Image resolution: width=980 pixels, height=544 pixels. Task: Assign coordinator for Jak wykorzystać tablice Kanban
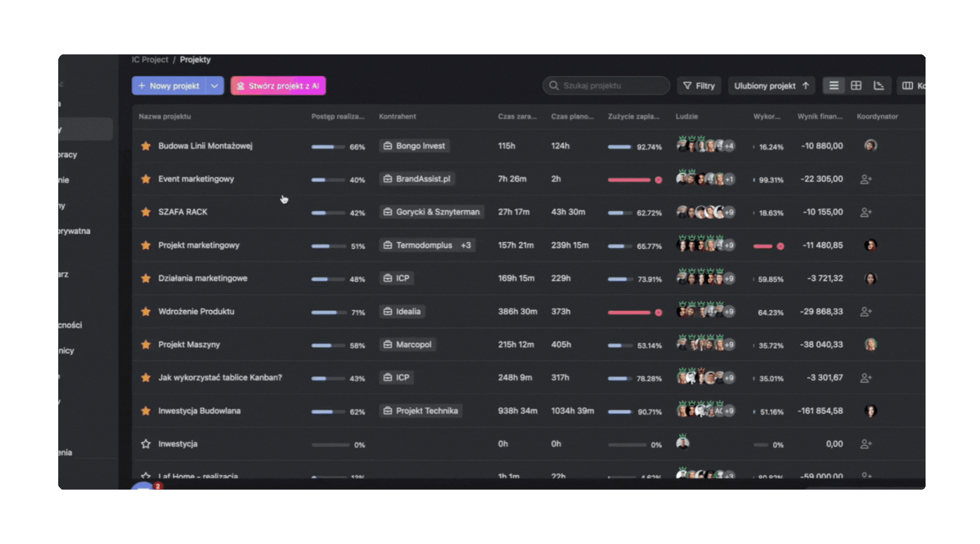click(x=866, y=378)
